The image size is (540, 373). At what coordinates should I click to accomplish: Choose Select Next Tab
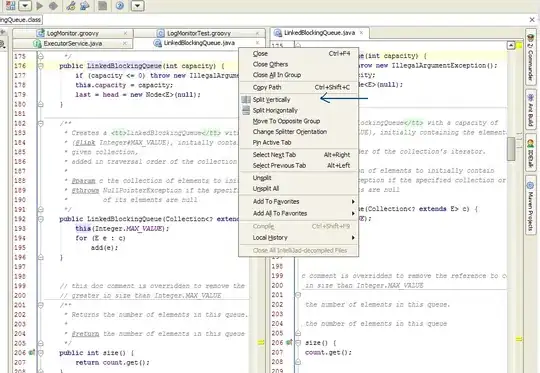tap(299, 155)
